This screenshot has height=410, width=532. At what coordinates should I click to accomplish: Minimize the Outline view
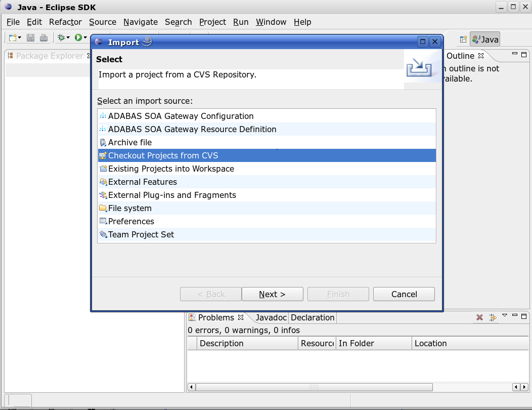[515, 54]
